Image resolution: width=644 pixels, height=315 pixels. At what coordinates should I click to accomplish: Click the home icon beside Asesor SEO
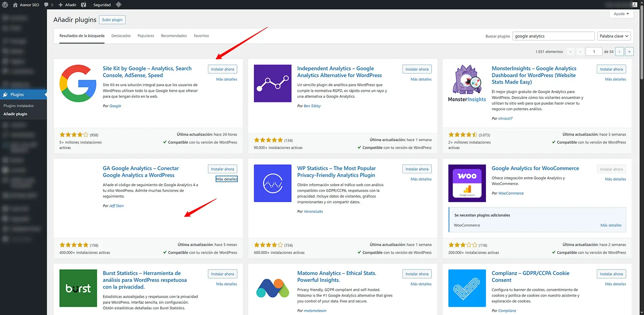point(15,5)
